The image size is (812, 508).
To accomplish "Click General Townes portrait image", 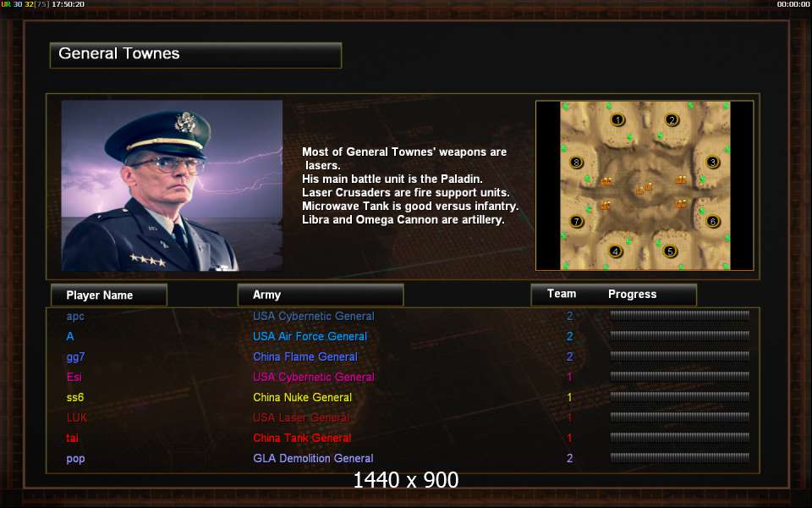I will pyautogui.click(x=172, y=185).
